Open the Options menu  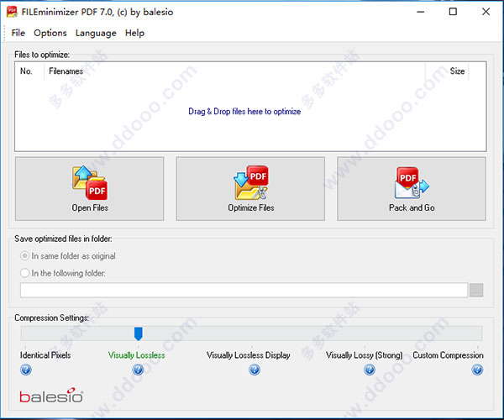[x=50, y=33]
